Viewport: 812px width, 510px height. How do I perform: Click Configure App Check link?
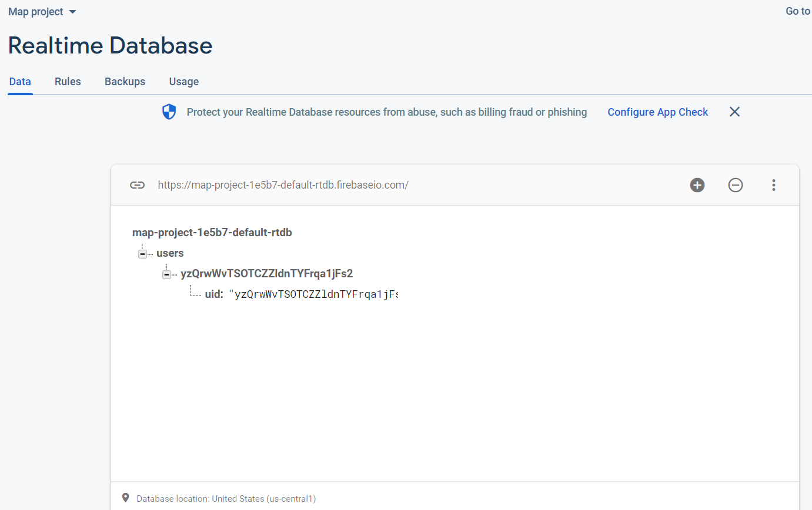tap(657, 112)
